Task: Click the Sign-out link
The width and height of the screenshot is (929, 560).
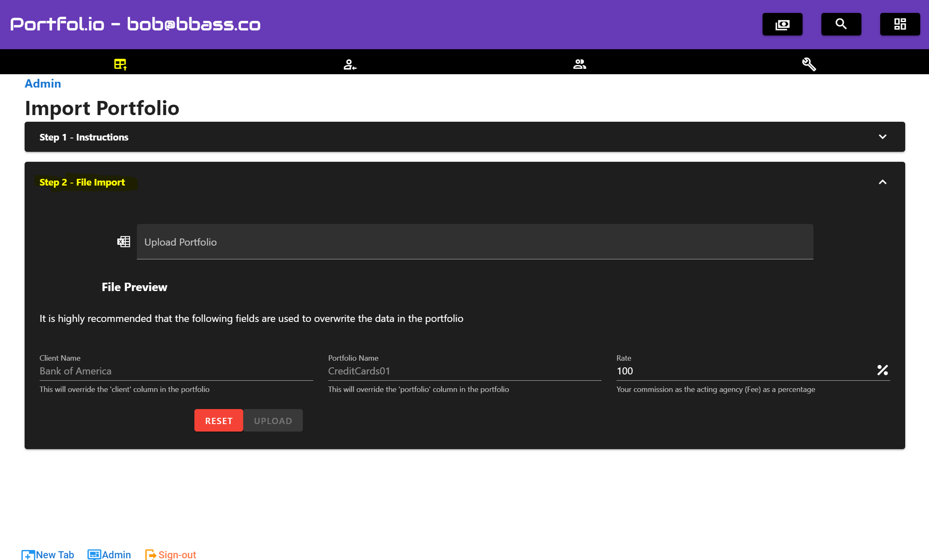Action: click(171, 555)
